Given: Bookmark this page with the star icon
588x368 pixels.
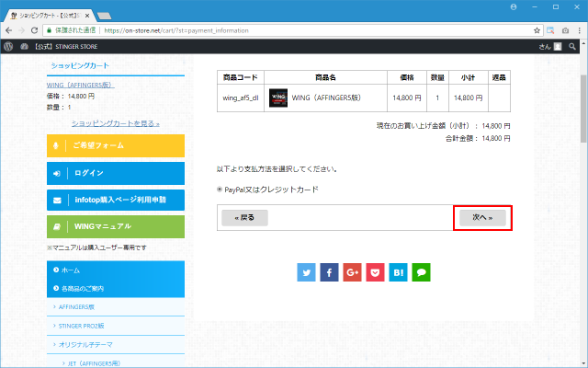Looking at the screenshot, I should [537, 29].
